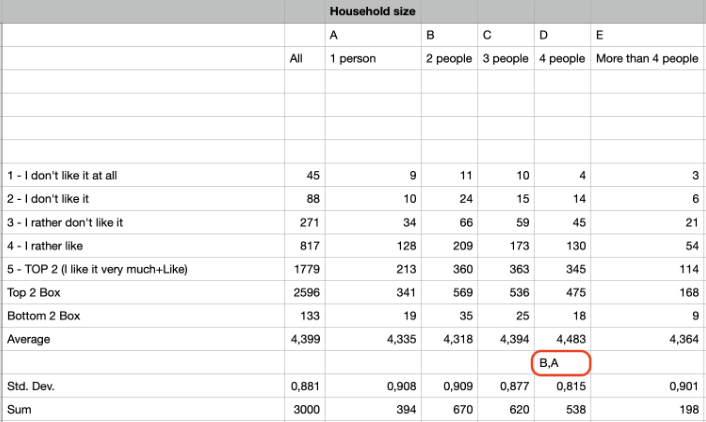This screenshot has width=706, height=422.
Task: Click the column letter D cell
Action: [562, 35]
